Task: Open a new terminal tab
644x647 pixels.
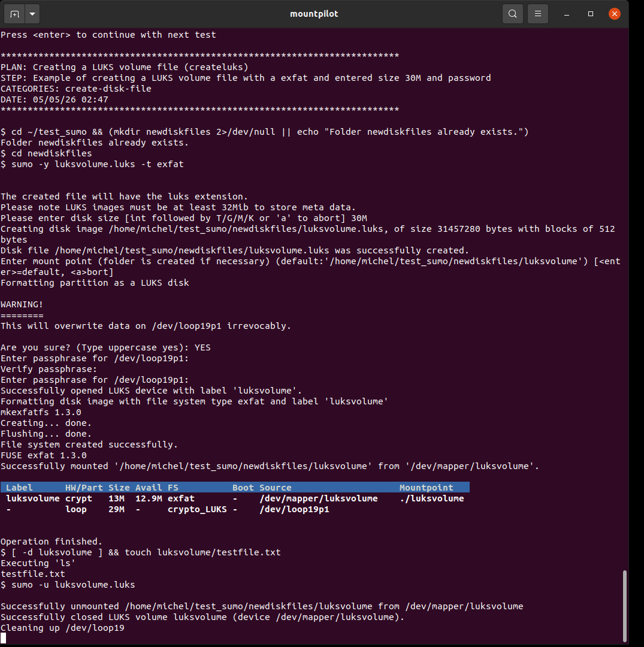Action: [x=14, y=14]
